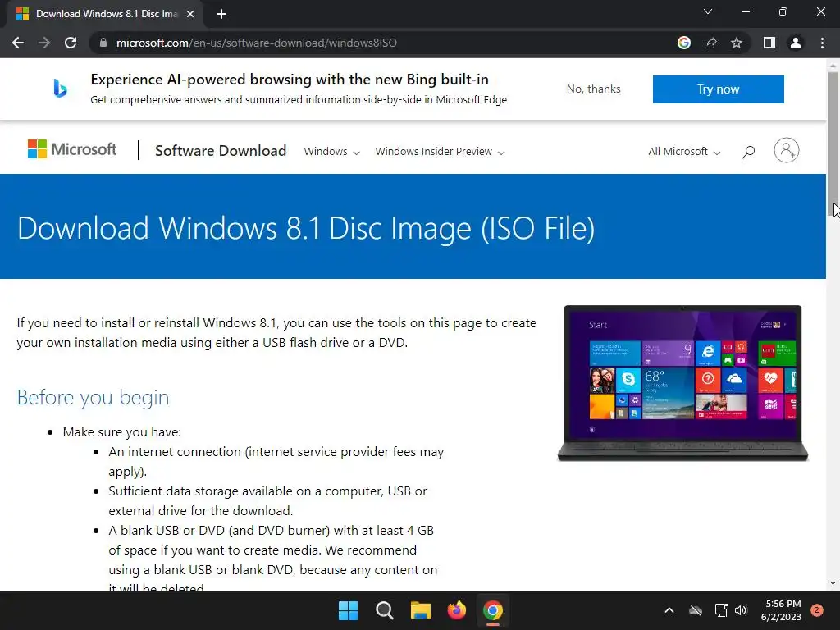Go to Microsoft home via logo
This screenshot has width=840, height=630.
coord(72,149)
